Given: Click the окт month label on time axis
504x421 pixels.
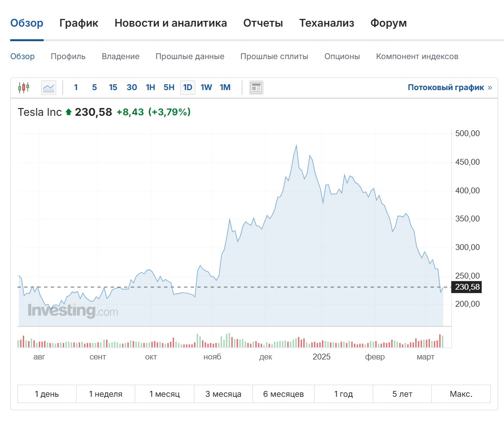Looking at the screenshot, I should pos(151,357).
